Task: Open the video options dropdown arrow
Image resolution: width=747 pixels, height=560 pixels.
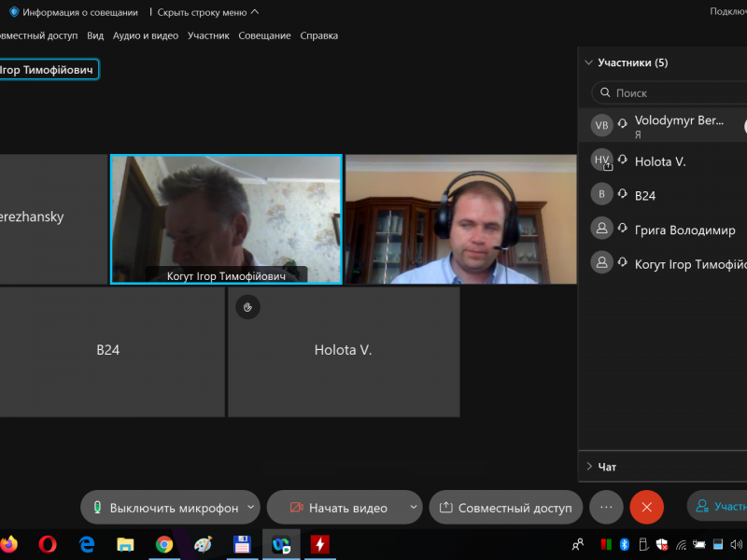Action: (x=414, y=508)
